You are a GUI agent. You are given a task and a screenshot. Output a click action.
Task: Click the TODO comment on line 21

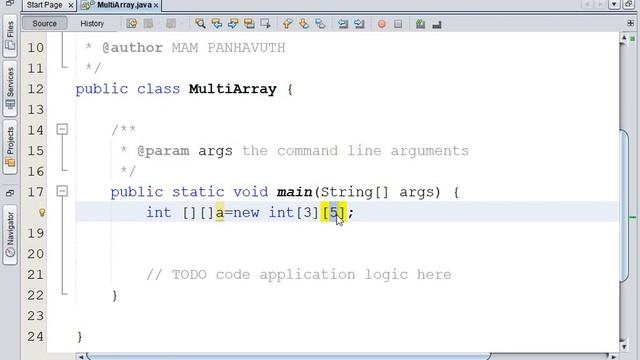(298, 275)
